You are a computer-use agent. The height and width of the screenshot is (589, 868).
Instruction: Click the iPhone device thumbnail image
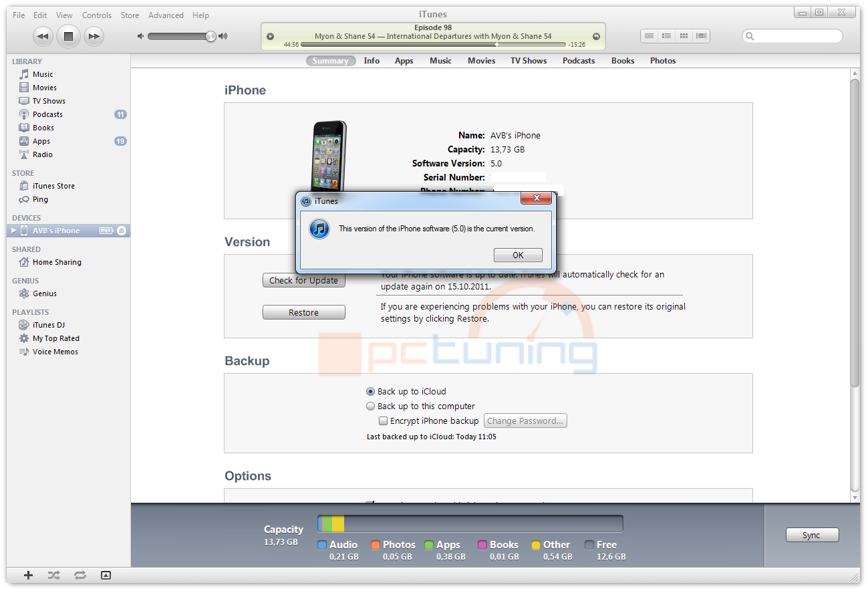click(x=329, y=156)
